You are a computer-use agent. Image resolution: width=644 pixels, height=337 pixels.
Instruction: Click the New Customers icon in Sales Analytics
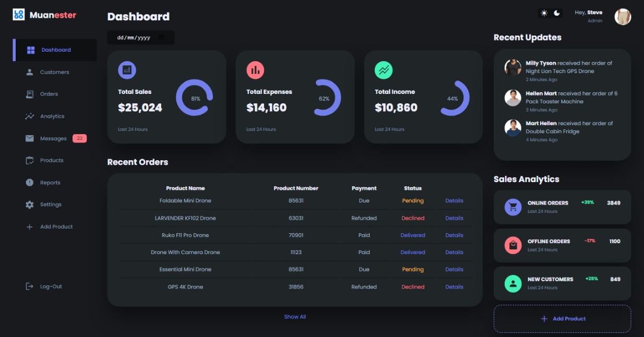(514, 283)
